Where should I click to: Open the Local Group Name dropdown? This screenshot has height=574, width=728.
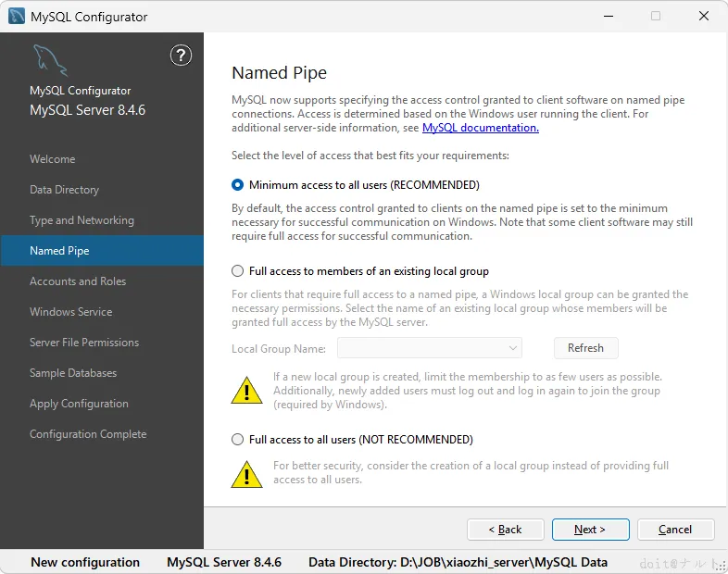pos(430,348)
